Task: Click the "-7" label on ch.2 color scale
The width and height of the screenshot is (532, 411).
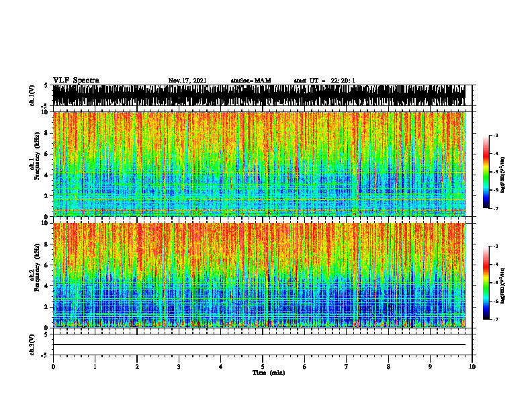Action: click(x=496, y=320)
